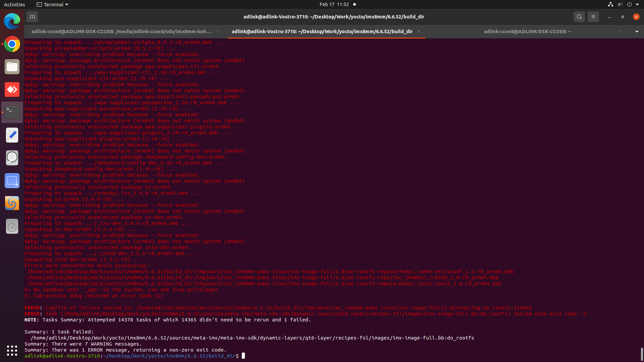Select the active Terminal icon in the dock
644x362 pixels.
point(12,112)
